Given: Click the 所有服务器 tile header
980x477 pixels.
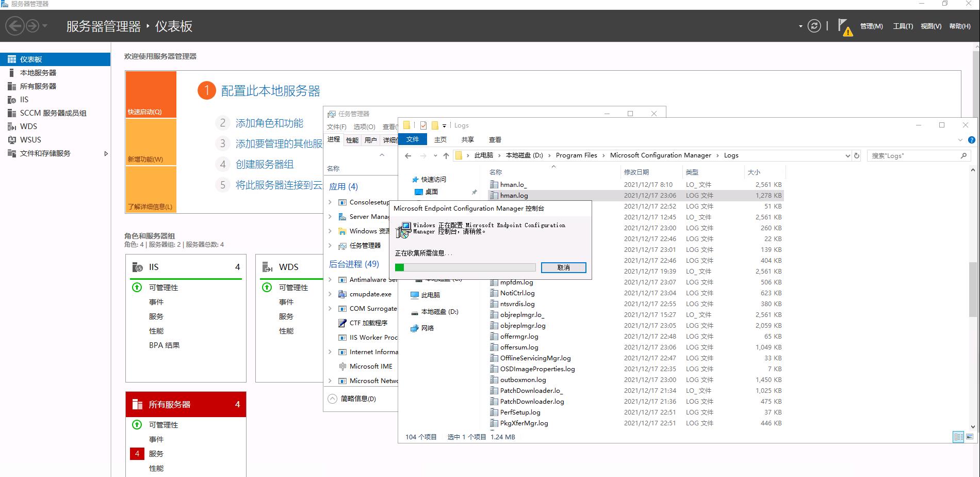Looking at the screenshot, I should [186, 404].
